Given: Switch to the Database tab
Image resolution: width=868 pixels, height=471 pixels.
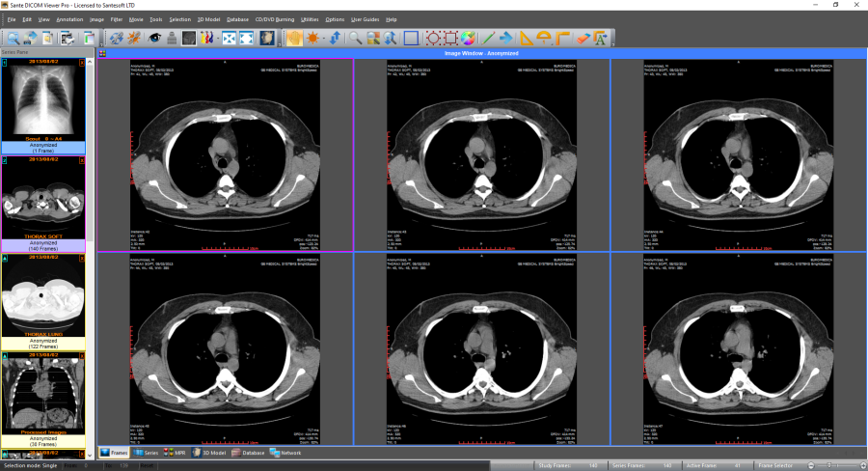Looking at the screenshot, I should coord(249,452).
